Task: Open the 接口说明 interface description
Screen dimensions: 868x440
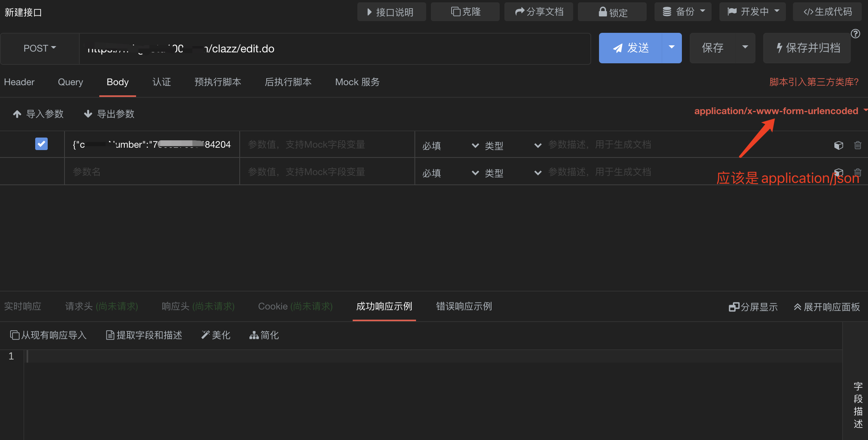Action: coord(391,12)
